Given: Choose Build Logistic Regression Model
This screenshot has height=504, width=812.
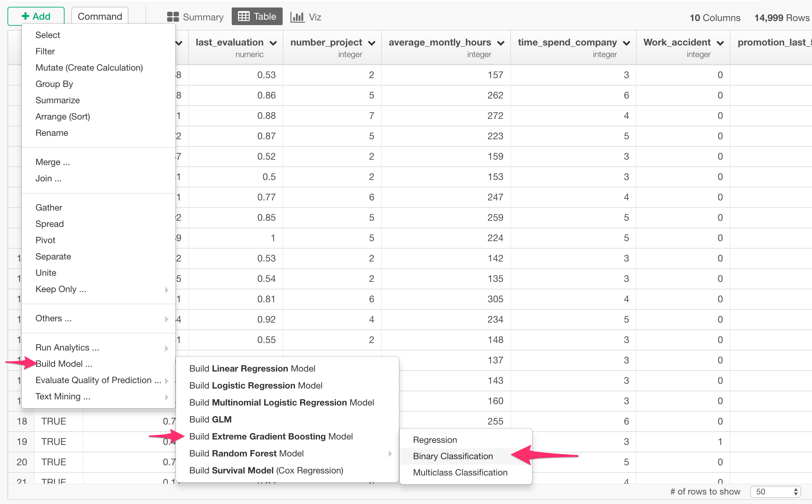Looking at the screenshot, I should 255,385.
